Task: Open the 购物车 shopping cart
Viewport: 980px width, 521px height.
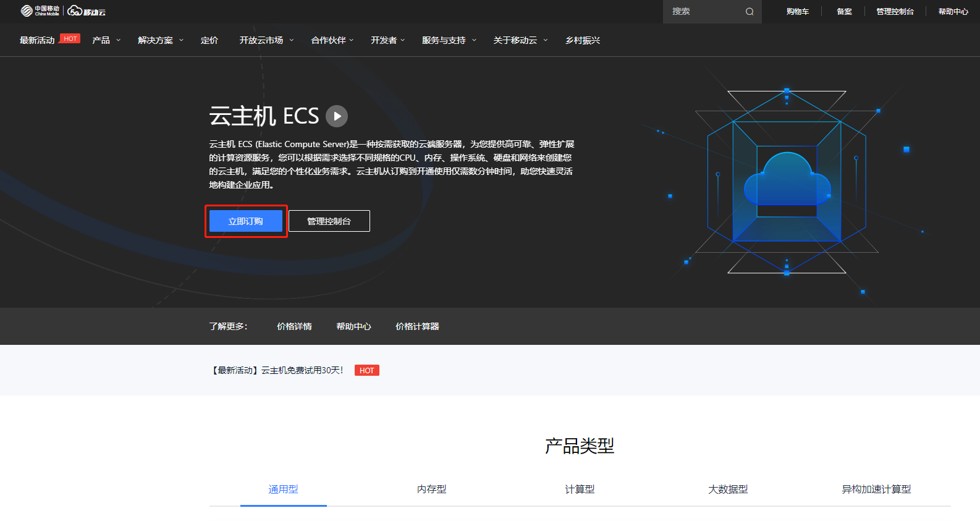Action: click(x=798, y=11)
